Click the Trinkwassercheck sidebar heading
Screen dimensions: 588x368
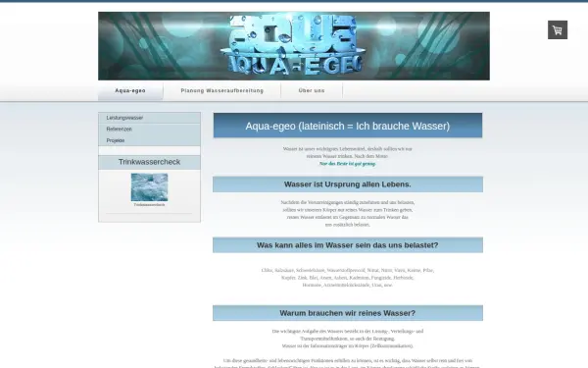(149, 162)
